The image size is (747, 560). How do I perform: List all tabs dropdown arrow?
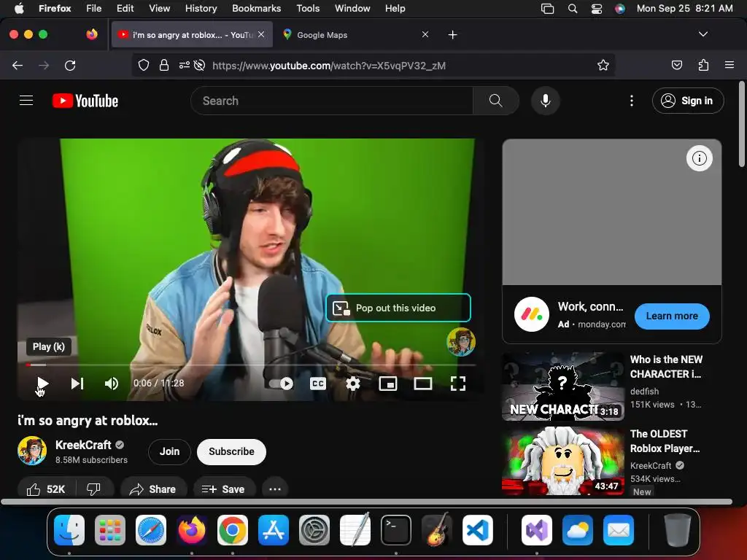point(703,34)
